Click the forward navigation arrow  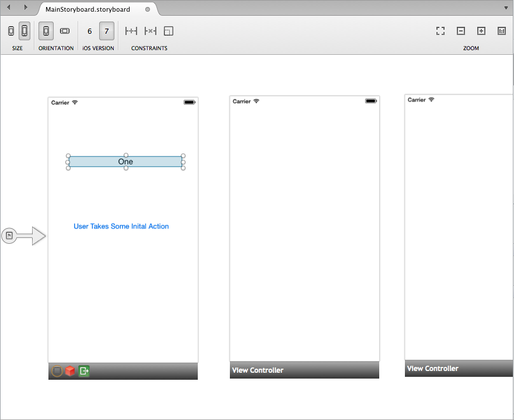coord(25,8)
